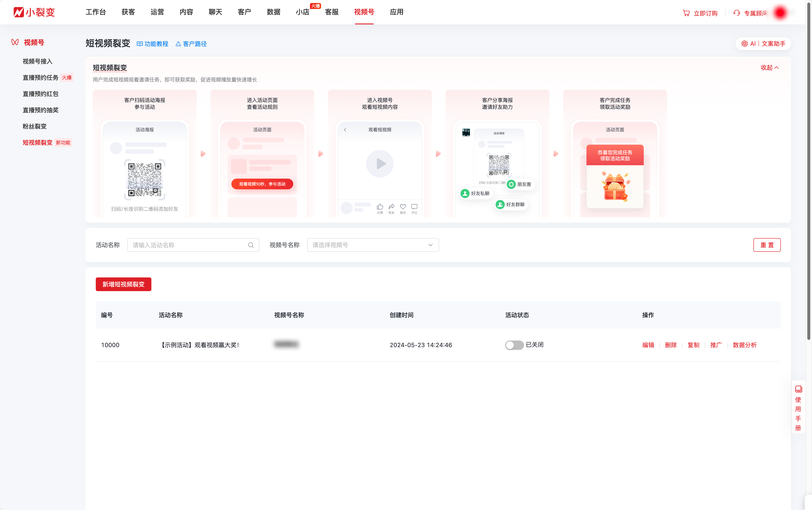
Task: Click activity name 【示例活动】观看视频赢大奖!
Action: click(x=199, y=345)
